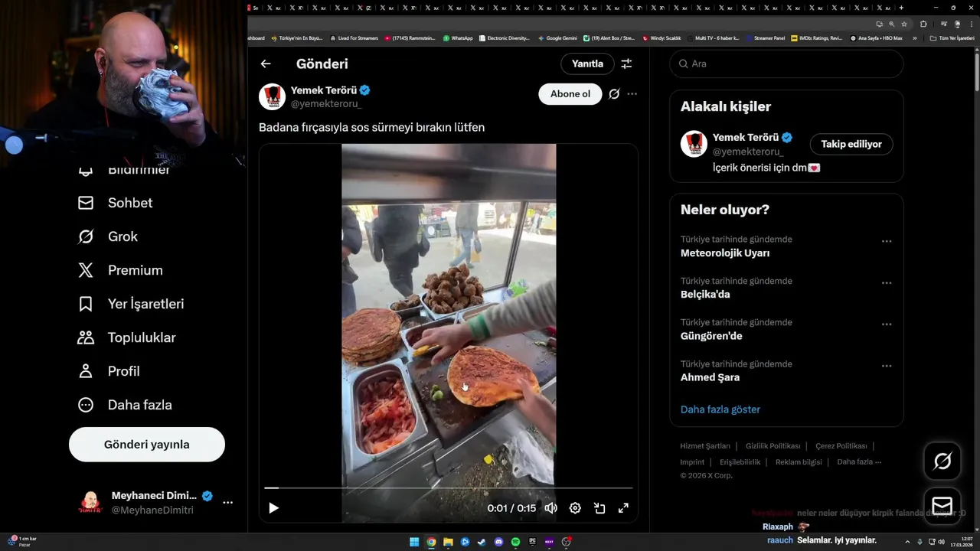Viewport: 980px width, 551px height.
Task: Open Premium in sidebar
Action: click(x=120, y=270)
